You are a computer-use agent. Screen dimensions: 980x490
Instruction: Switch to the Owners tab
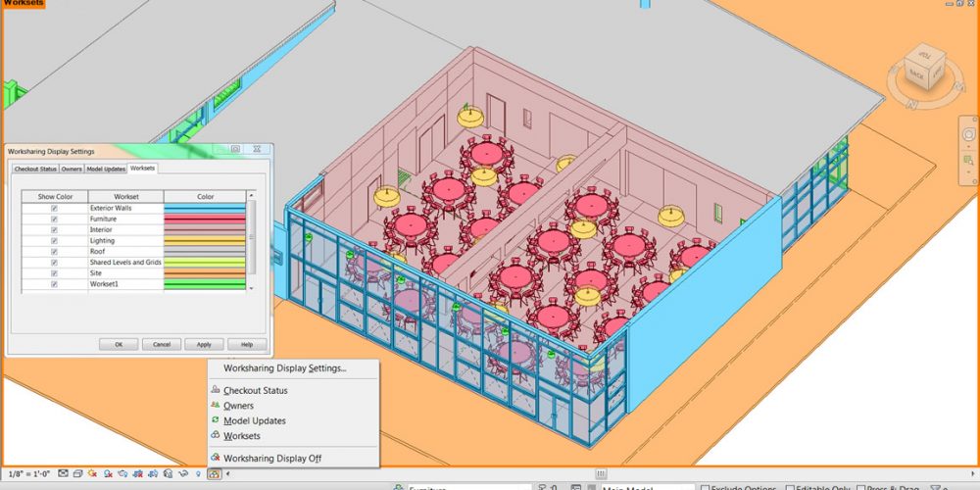click(72, 169)
